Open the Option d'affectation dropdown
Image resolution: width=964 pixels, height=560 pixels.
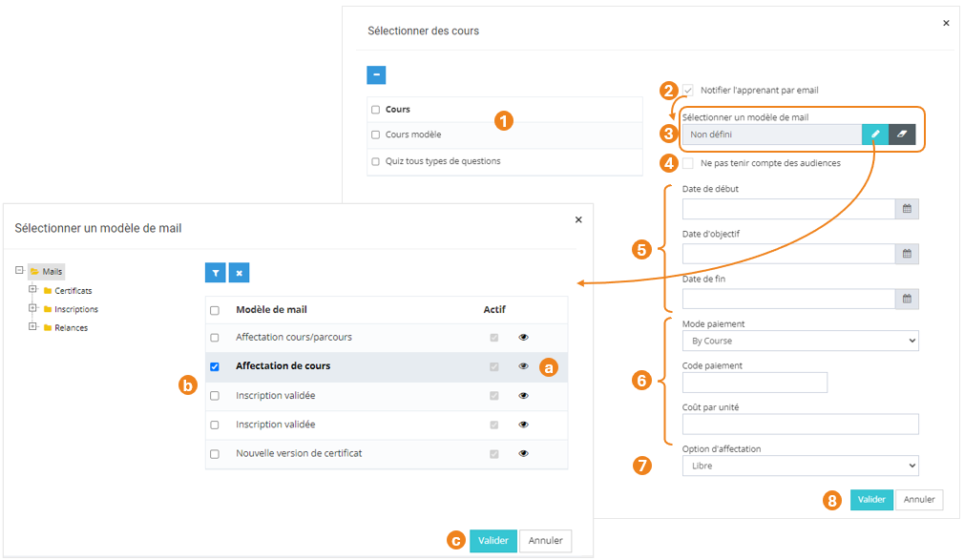click(x=800, y=466)
